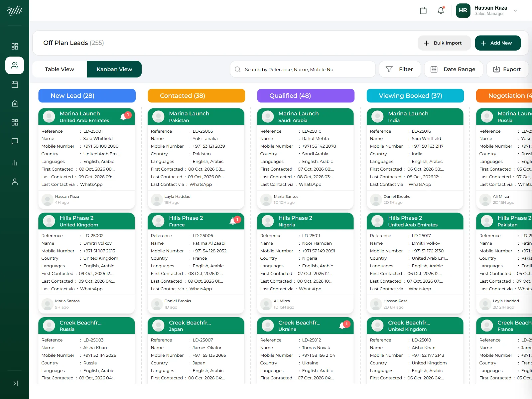Select the Qualified (48) column header
This screenshot has height=399, width=532.
click(x=306, y=96)
